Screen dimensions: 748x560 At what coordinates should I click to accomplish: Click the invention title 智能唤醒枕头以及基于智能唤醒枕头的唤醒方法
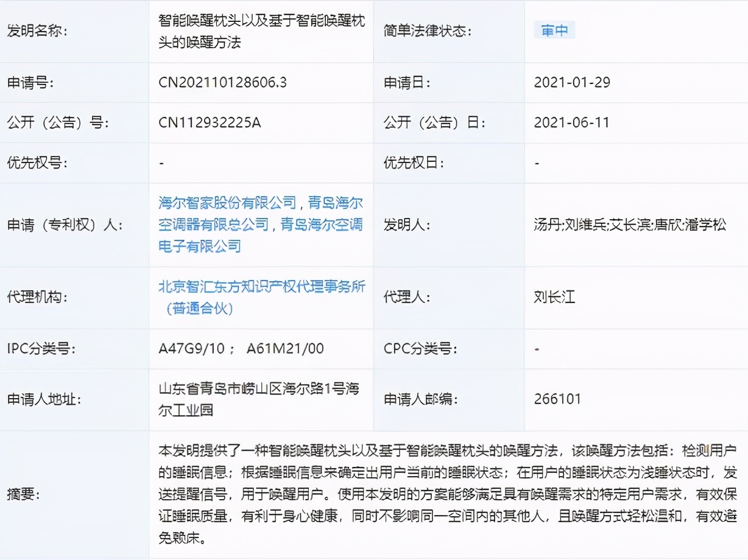coord(261,30)
